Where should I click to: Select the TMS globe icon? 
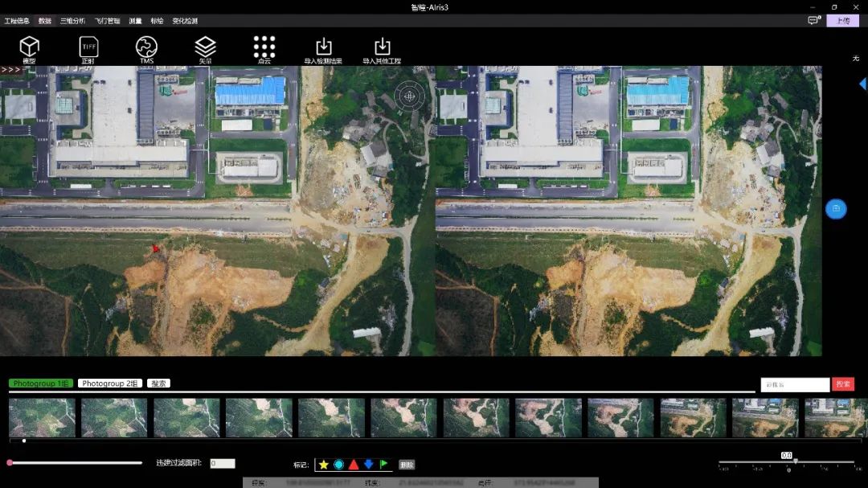tap(146, 47)
